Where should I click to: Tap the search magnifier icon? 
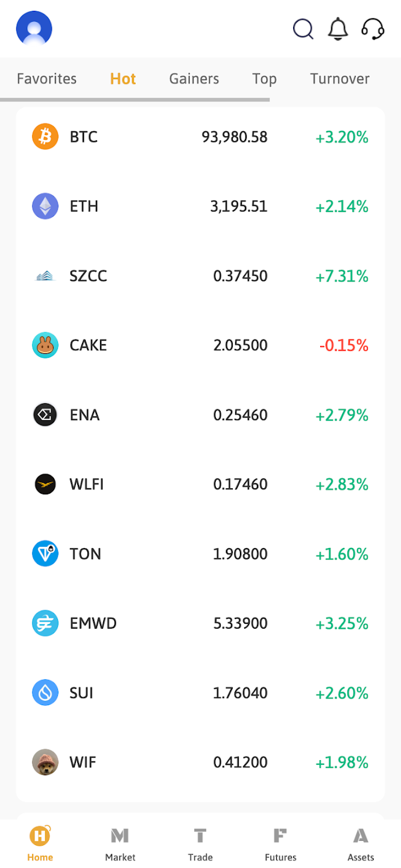tap(303, 28)
